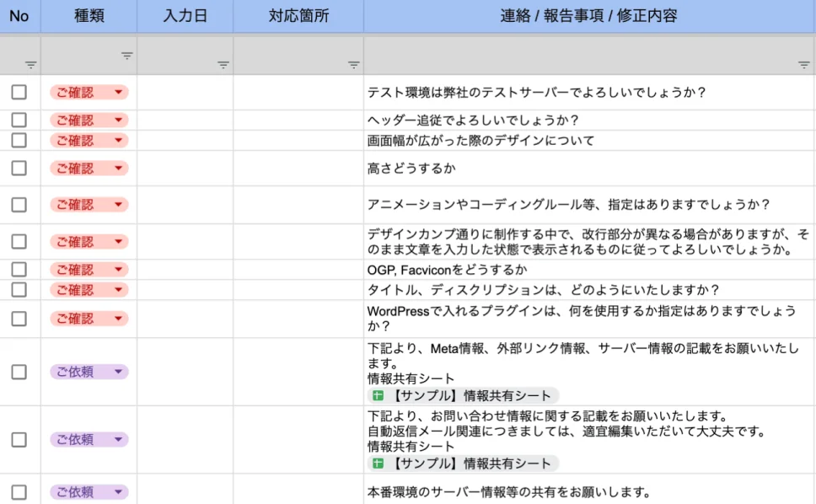Select the 連絡 / 報告事項 / 修正内容 header
816x504 pixels.
click(589, 16)
